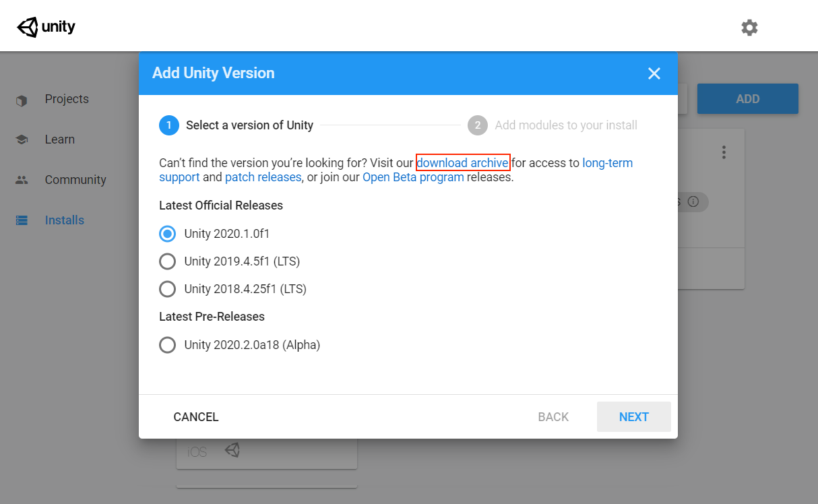Pick Unity 2020.2.0a18 (Alpha) pre-release
The width and height of the screenshot is (818, 504).
point(167,345)
